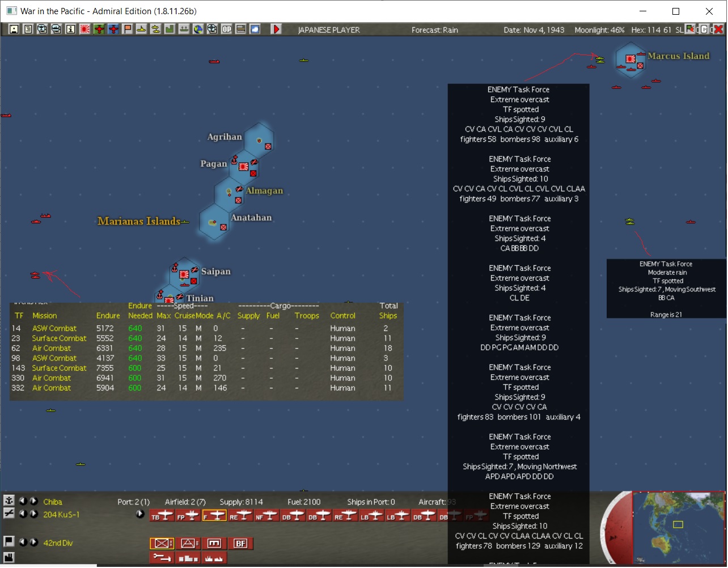This screenshot has height=568, width=728.
Task: Click the "Supply: 8114" value
Action: 242,502
